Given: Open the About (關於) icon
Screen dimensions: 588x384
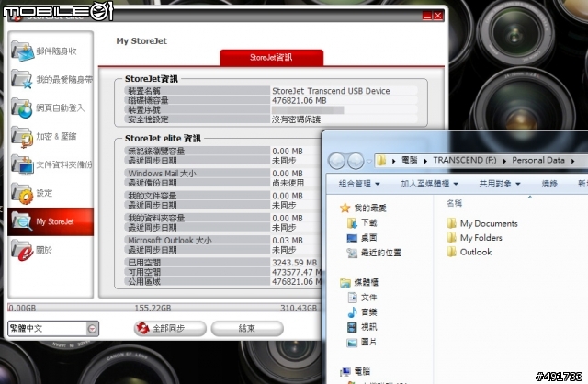Looking at the screenshot, I should [x=22, y=250].
